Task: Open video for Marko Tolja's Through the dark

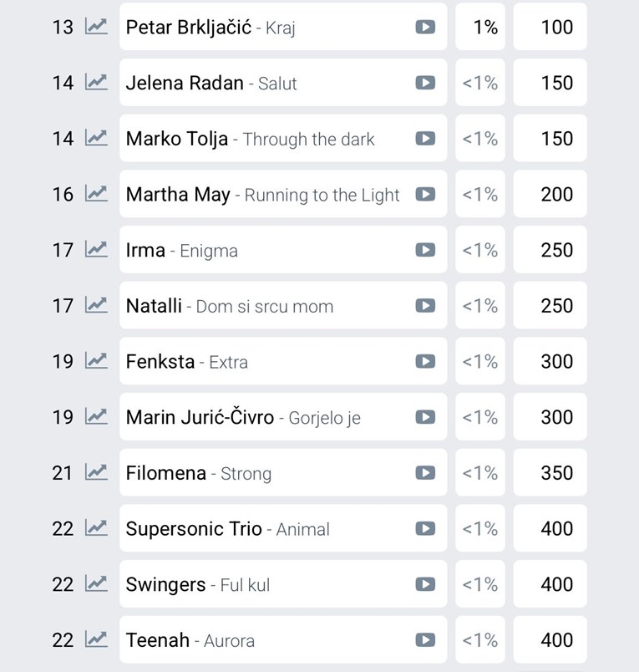Action: click(x=425, y=139)
